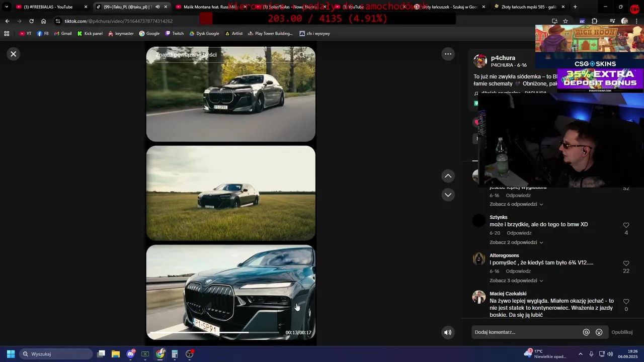Bookmark this page with the star icon

click(x=566, y=21)
